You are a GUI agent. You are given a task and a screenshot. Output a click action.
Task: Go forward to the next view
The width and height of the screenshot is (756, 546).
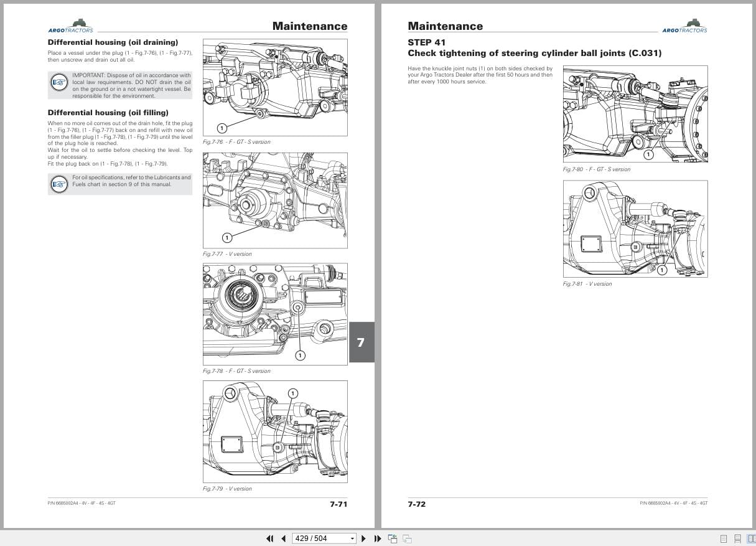[407, 539]
